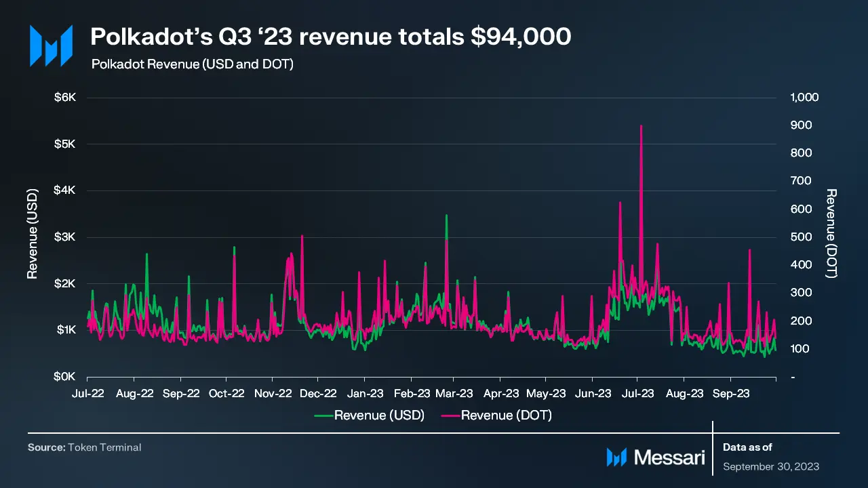Click the 1,000 label on the right axis
This screenshot has height=488, width=868.
click(x=804, y=98)
